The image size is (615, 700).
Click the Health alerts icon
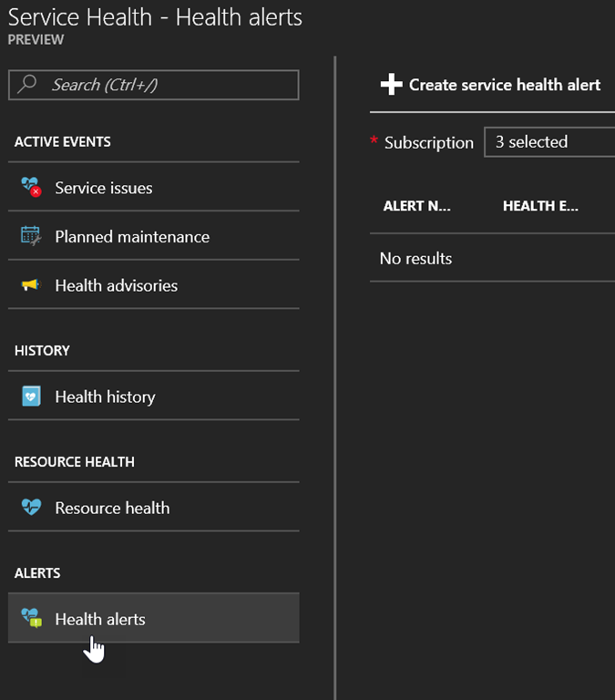pos(31,619)
